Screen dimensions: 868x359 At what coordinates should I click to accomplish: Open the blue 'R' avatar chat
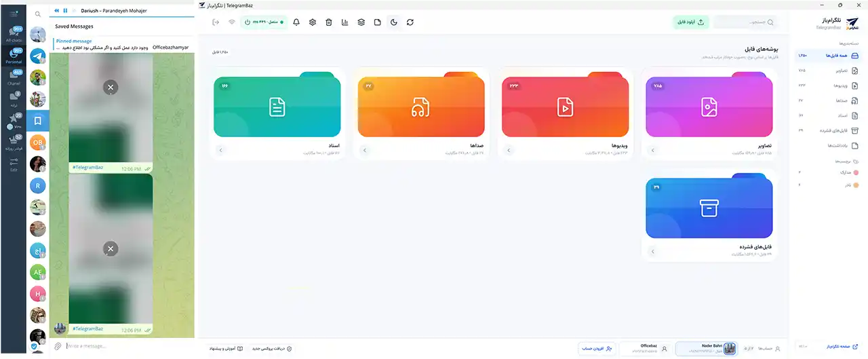coord(38,185)
